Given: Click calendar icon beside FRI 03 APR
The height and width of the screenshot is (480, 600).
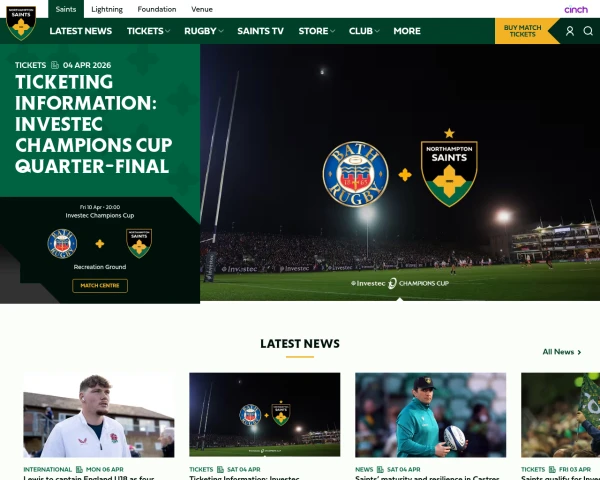Looking at the screenshot, I should 552,469.
